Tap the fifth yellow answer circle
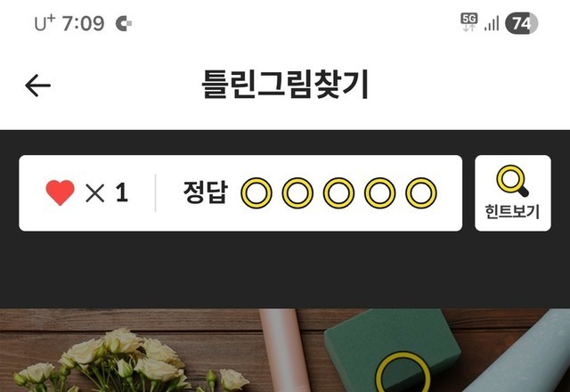 coord(421,192)
